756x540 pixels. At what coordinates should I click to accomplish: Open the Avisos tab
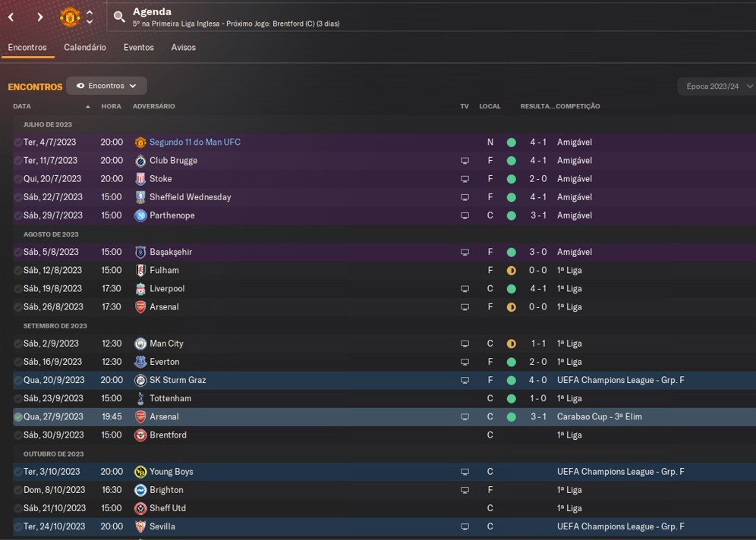[x=183, y=47]
